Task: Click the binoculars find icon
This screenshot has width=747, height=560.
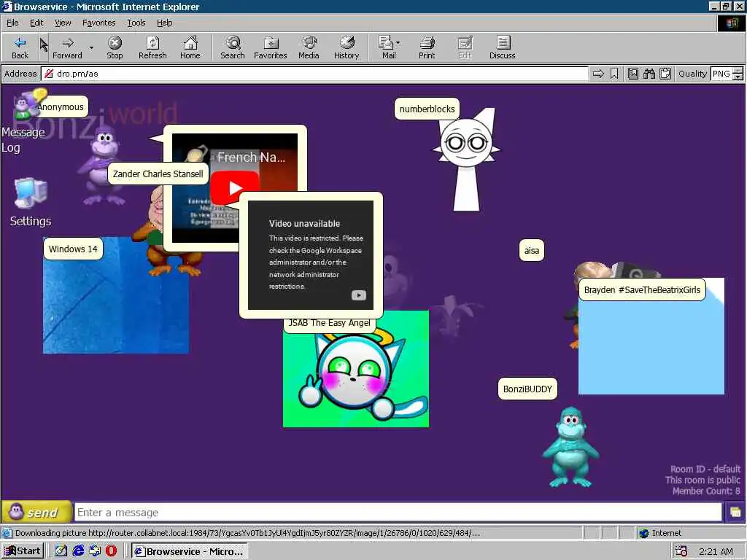Action: pos(649,74)
